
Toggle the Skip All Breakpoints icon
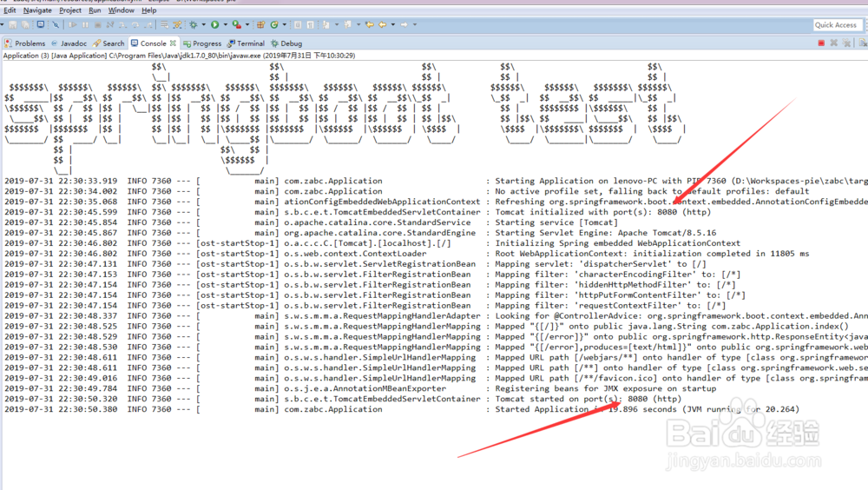coord(56,25)
